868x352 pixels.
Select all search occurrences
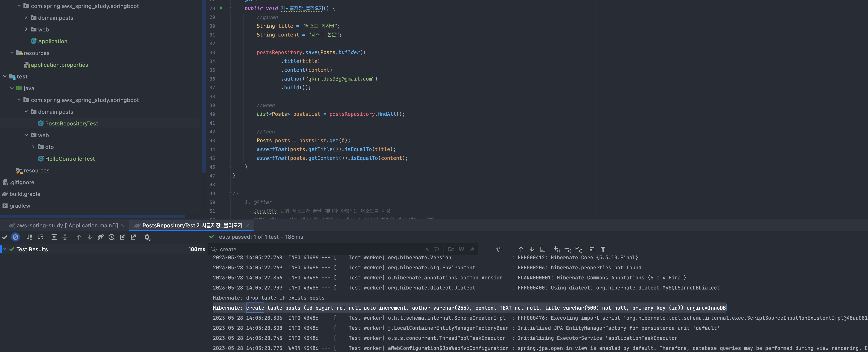[579, 249]
